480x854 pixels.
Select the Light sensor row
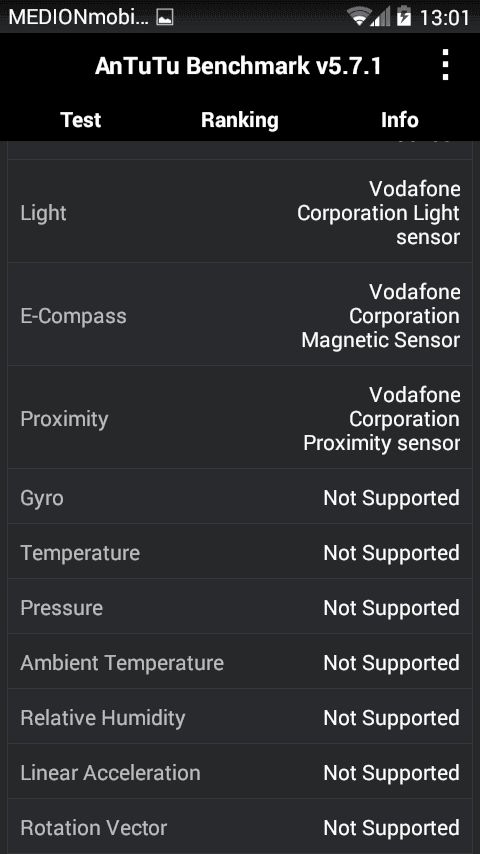(x=240, y=211)
